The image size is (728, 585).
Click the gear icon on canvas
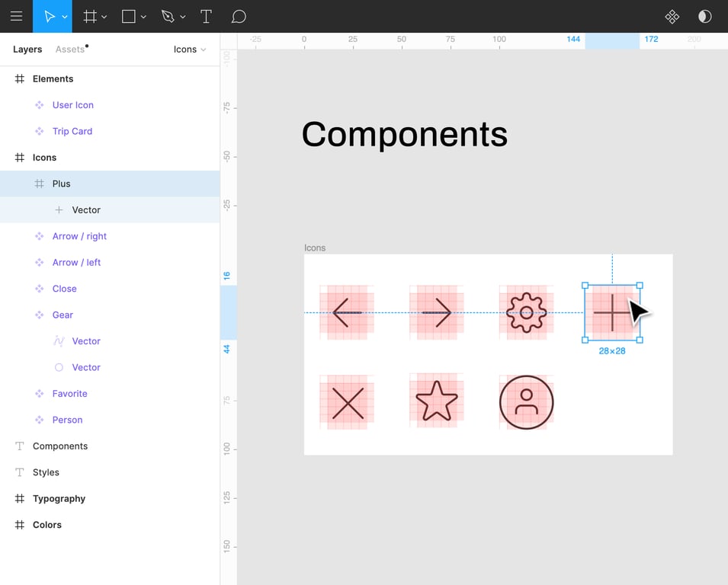[526, 312]
